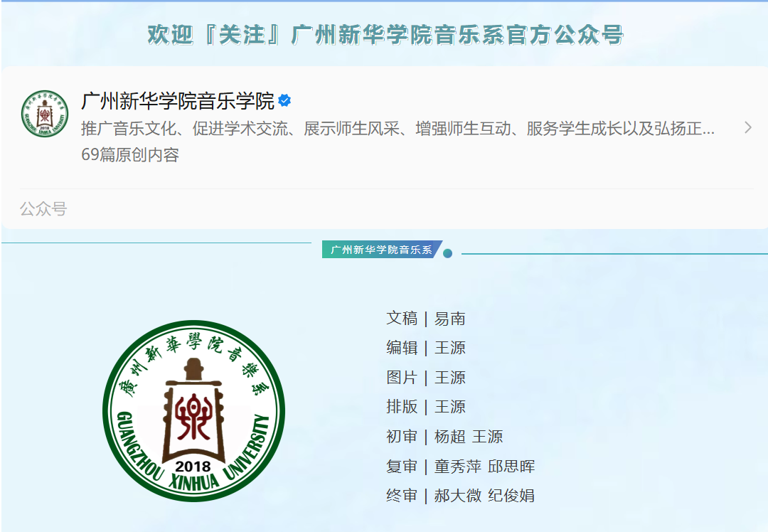The image size is (768, 532).
Task: Select the 复审 | 童秀萍 邱思晖 line
Action: click(x=460, y=467)
